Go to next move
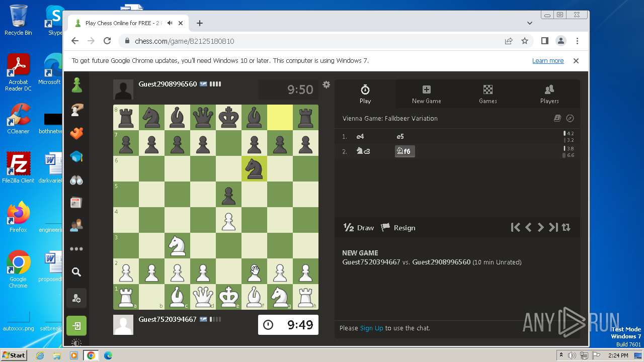This screenshot has height=362, width=644. point(540,227)
